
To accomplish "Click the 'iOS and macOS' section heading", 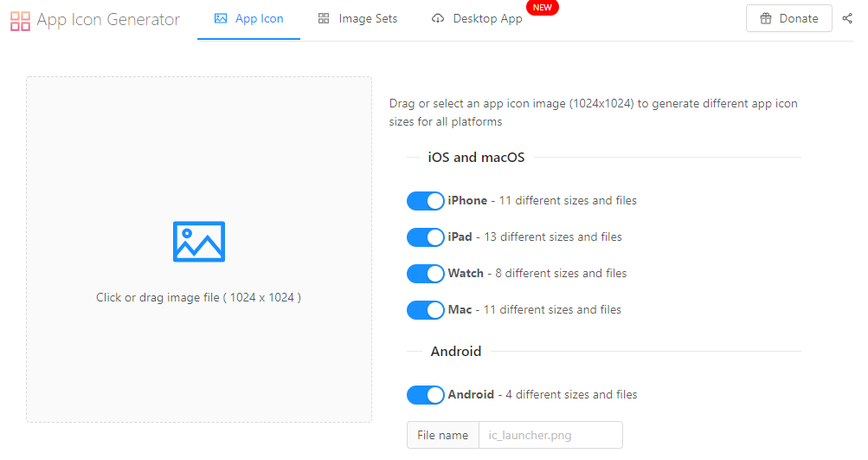I will pos(476,158).
